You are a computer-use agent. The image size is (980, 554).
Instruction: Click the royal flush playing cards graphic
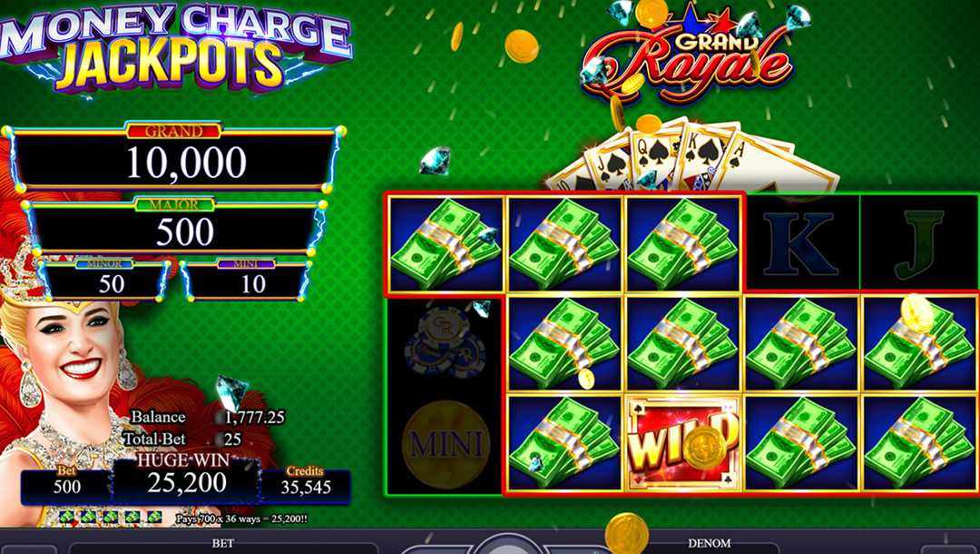pos(690,157)
